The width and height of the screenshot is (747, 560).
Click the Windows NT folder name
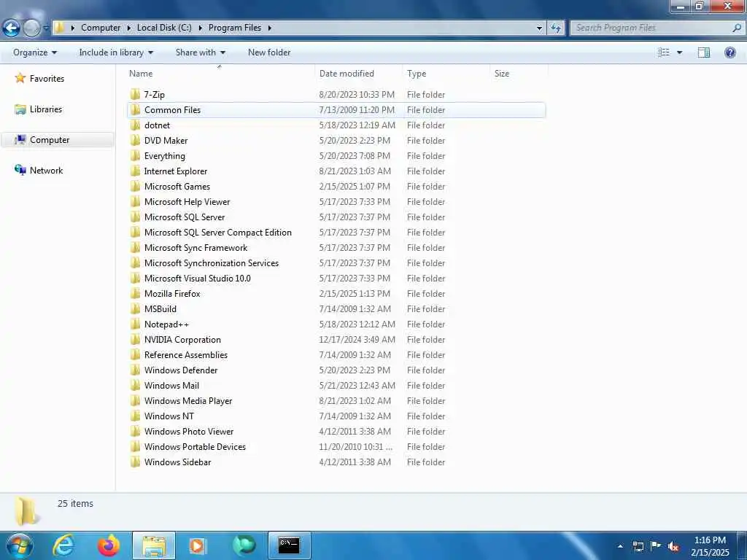[x=169, y=416]
